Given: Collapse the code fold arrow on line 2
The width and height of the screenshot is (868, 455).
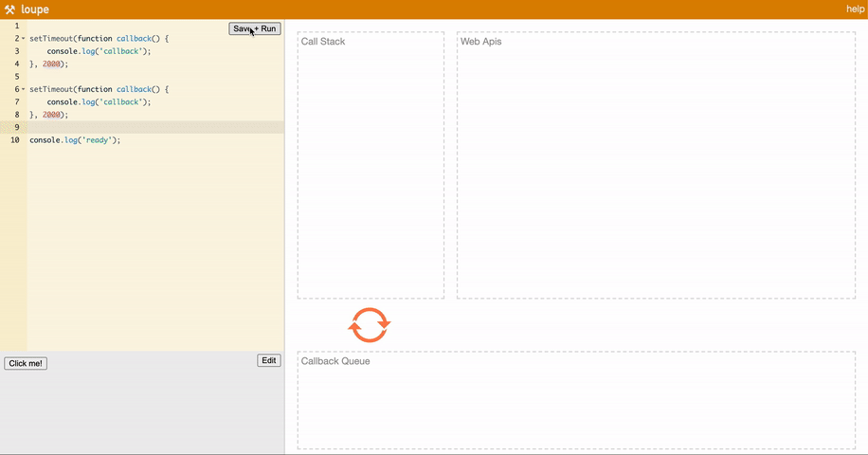Looking at the screenshot, I should pyautogui.click(x=24, y=39).
